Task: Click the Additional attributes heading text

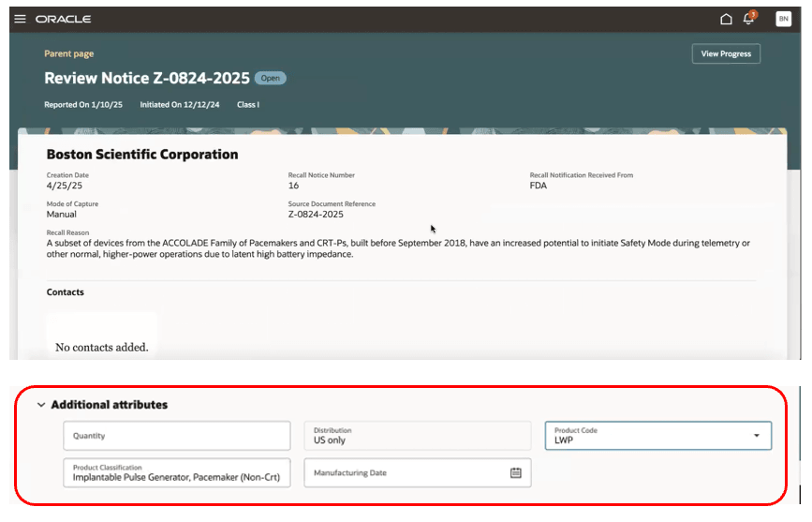Action: click(110, 405)
